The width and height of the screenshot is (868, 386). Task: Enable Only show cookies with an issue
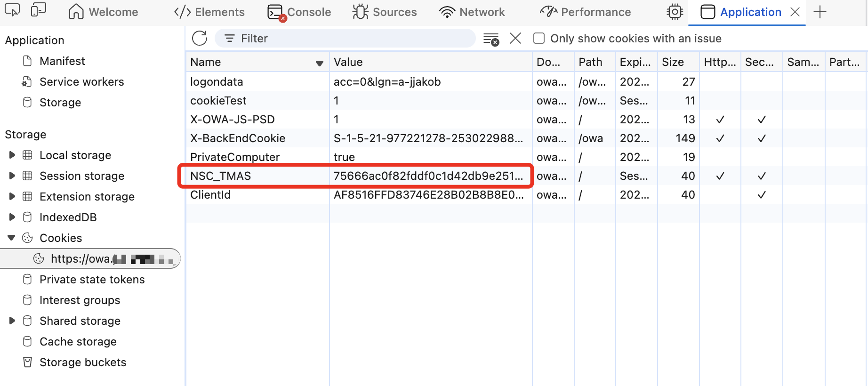click(x=539, y=39)
